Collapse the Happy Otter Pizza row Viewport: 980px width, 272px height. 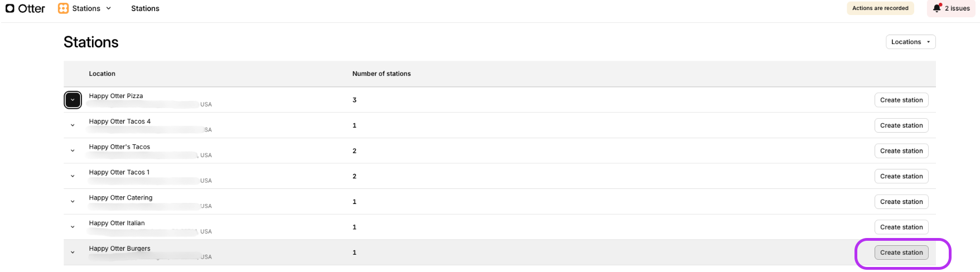[x=73, y=100]
